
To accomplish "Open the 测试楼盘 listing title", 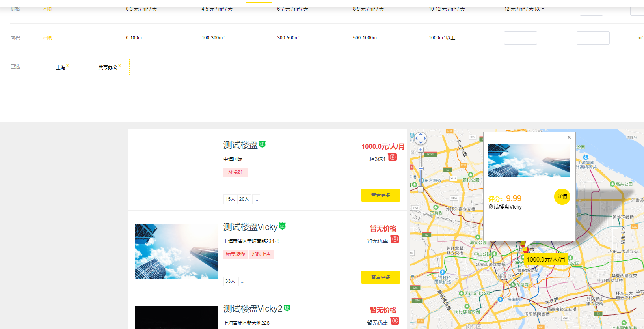I will point(240,145).
